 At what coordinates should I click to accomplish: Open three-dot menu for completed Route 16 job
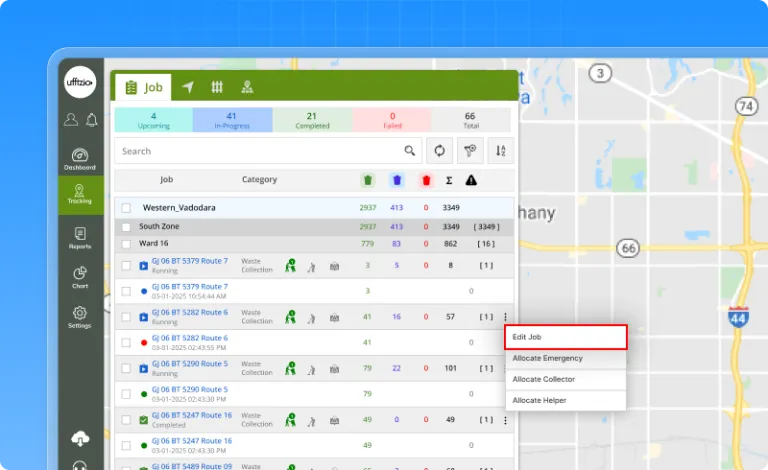click(505, 420)
